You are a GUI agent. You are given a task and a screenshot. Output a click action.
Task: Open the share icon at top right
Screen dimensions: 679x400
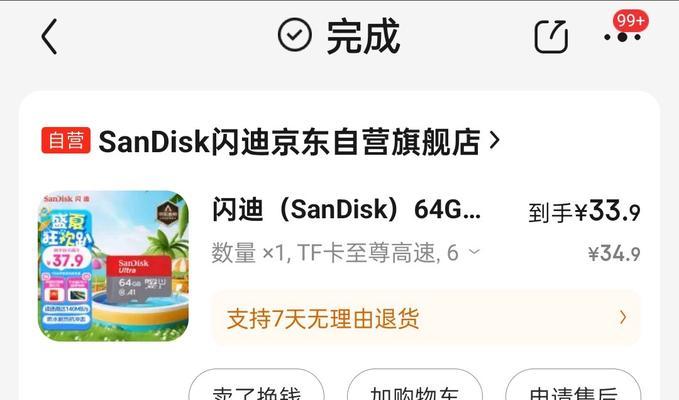click(551, 37)
